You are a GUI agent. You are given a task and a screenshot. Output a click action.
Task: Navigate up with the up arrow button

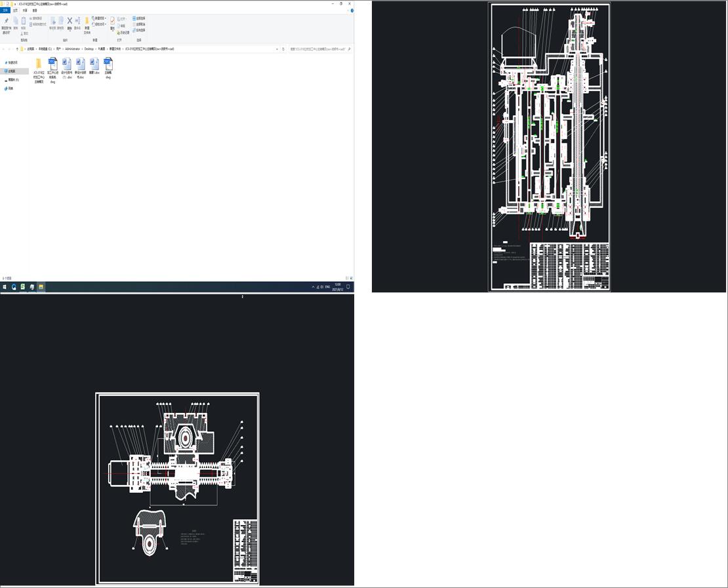point(18,49)
